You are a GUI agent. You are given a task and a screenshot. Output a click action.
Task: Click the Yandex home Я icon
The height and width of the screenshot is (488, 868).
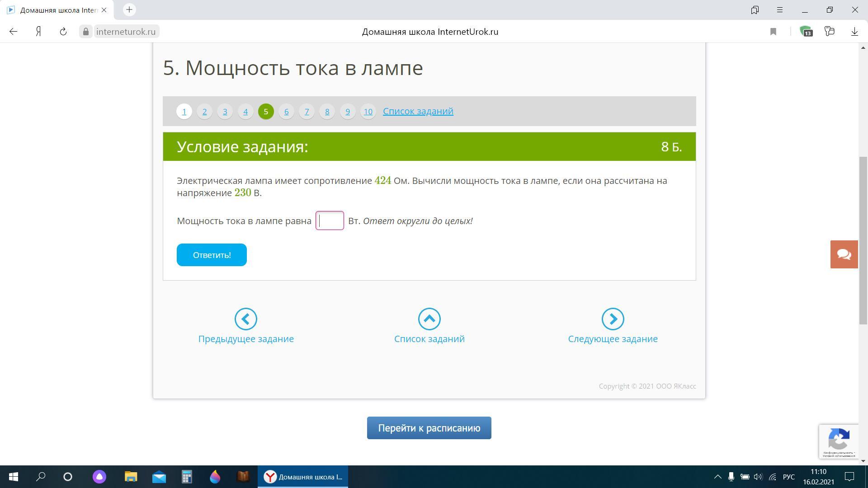coord(39,32)
